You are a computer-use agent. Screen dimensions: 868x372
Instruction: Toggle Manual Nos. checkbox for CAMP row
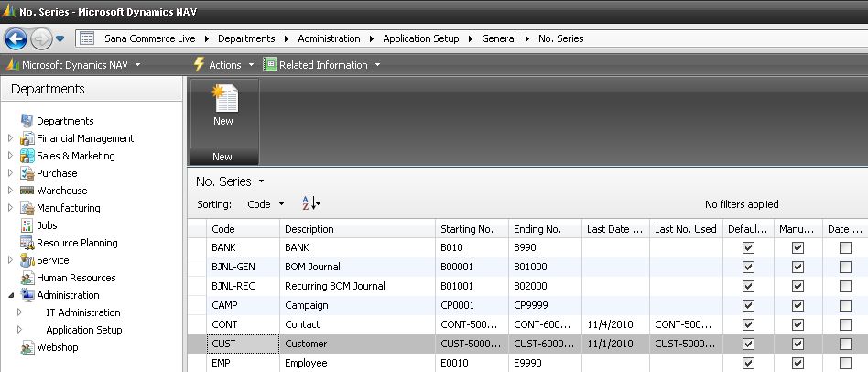[x=797, y=306]
